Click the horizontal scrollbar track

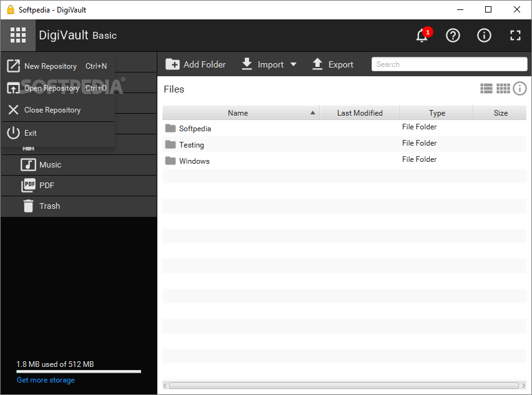coord(344,386)
